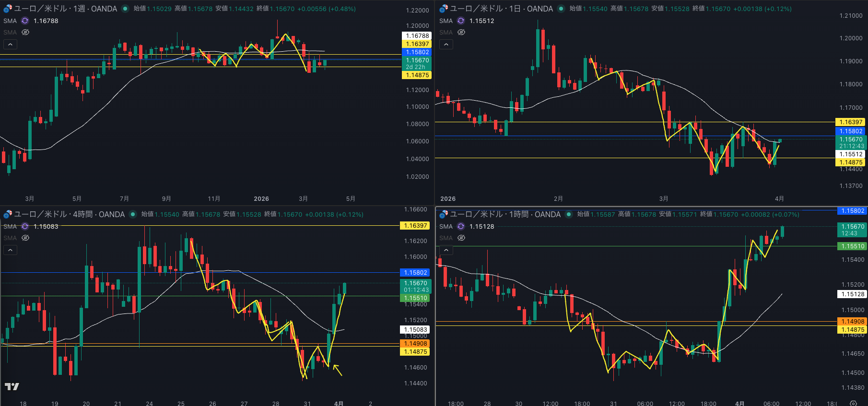
Task: Click the blue 1.15802 price label on 4-hour chart
Action: point(415,272)
